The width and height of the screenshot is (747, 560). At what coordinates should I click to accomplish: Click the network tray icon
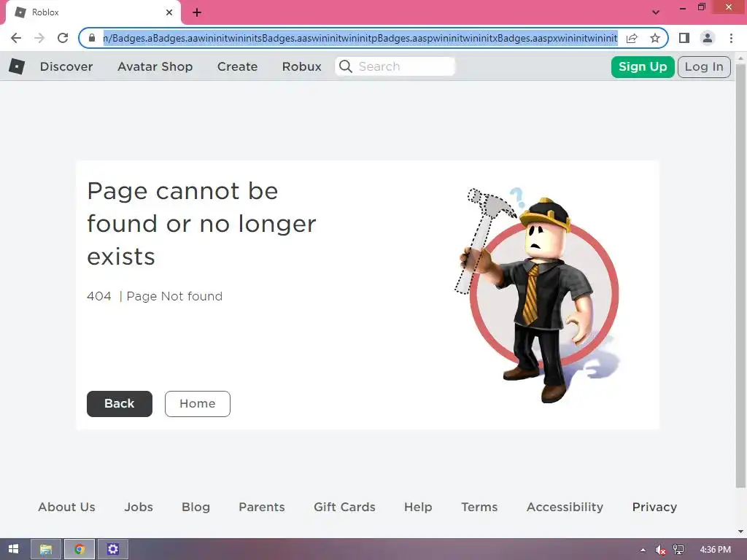click(678, 550)
